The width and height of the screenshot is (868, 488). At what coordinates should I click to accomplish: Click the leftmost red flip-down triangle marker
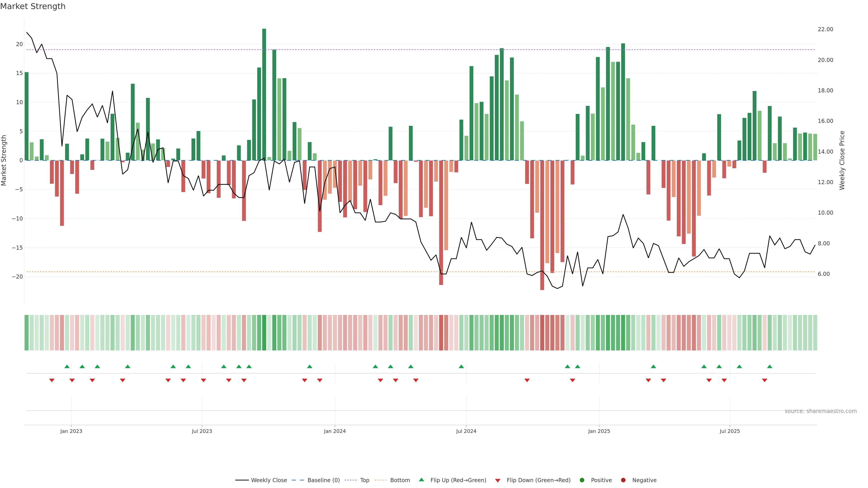click(52, 380)
